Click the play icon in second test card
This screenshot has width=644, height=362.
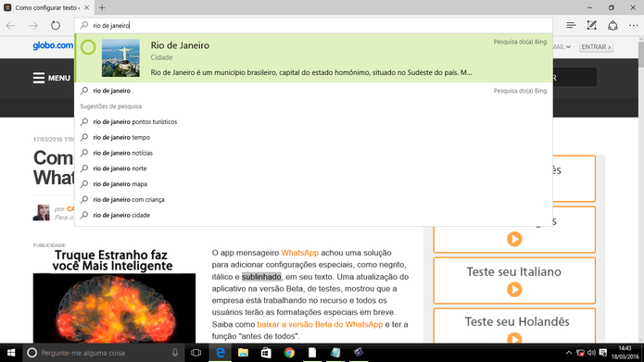pyautogui.click(x=514, y=239)
